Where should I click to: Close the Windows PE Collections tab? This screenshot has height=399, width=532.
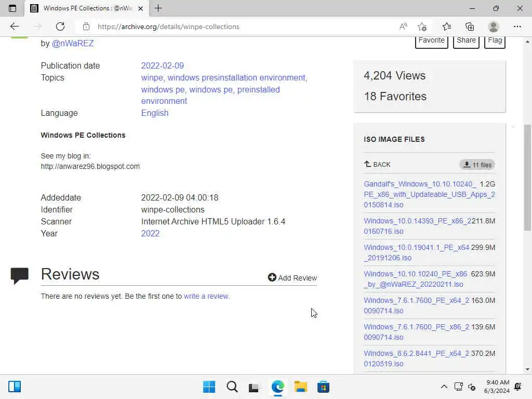pyautogui.click(x=140, y=8)
